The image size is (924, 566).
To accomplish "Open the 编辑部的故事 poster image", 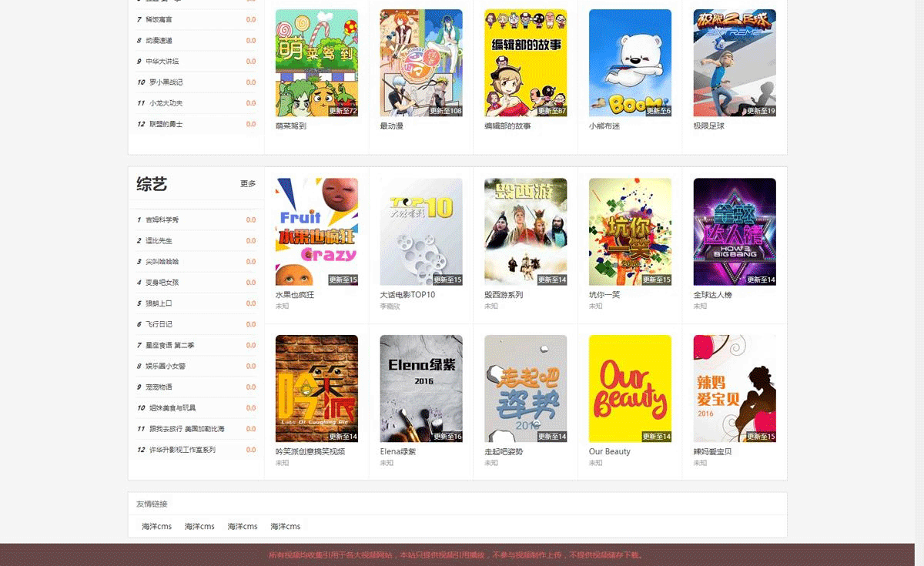I will click(x=526, y=63).
